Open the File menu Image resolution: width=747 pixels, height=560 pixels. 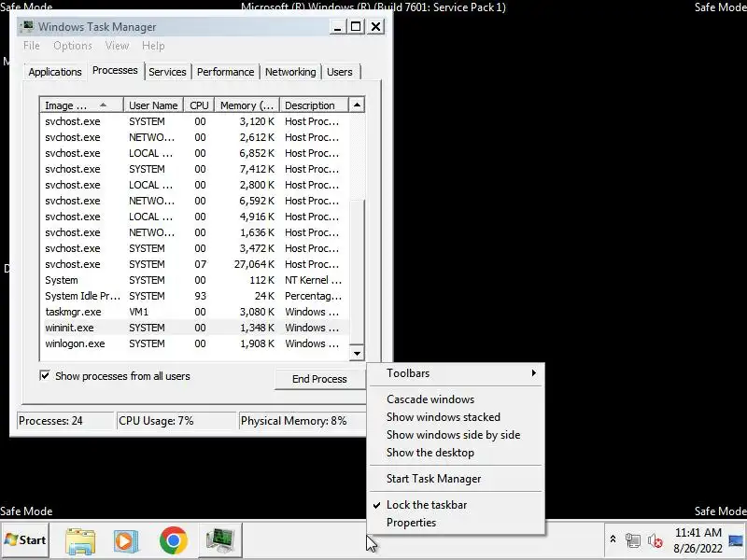pos(32,46)
